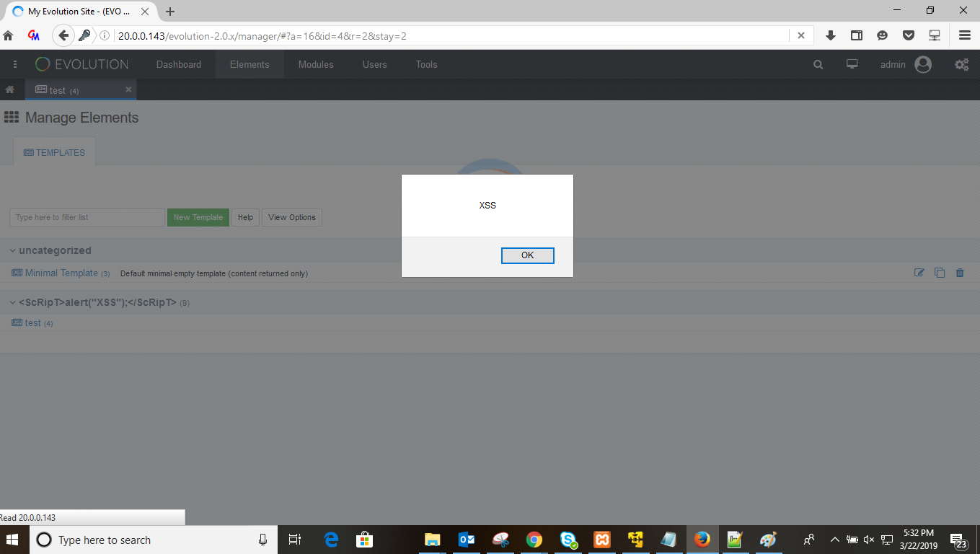Click the template filter input field
The width and height of the screenshot is (980, 554).
tap(87, 217)
